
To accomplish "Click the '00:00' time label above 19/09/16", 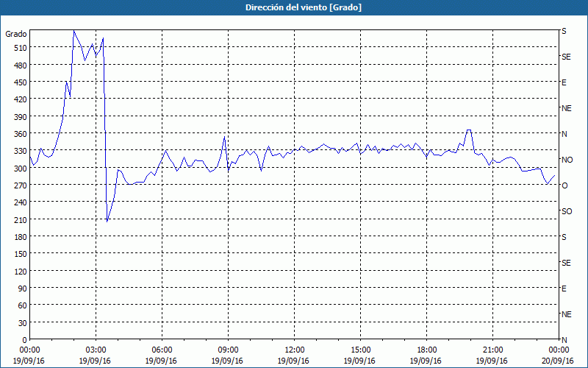I will [29, 350].
